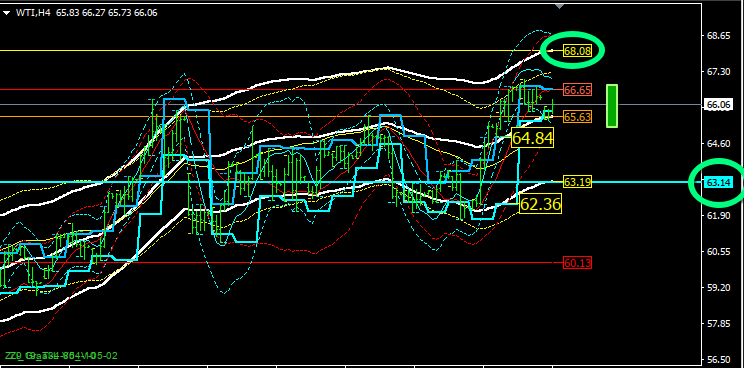
Task: Click the 60.55 value on price scale
Action: point(718,251)
